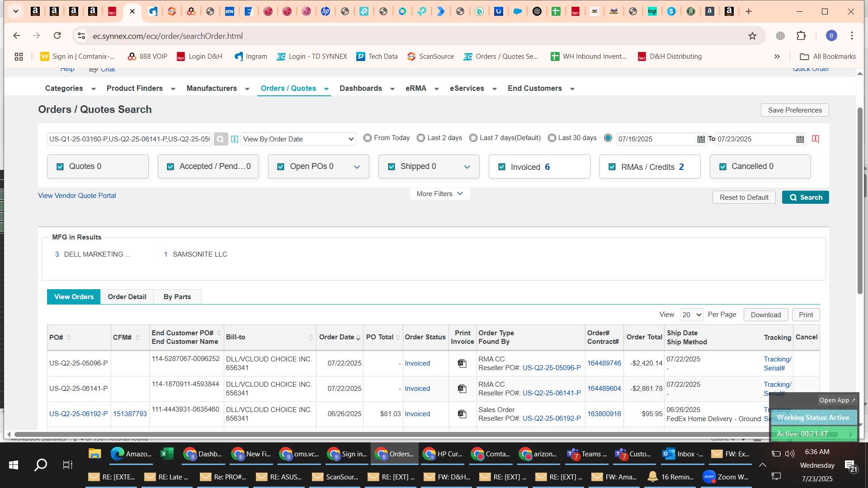
Task: Open the eServices menu
Action: 467,89
